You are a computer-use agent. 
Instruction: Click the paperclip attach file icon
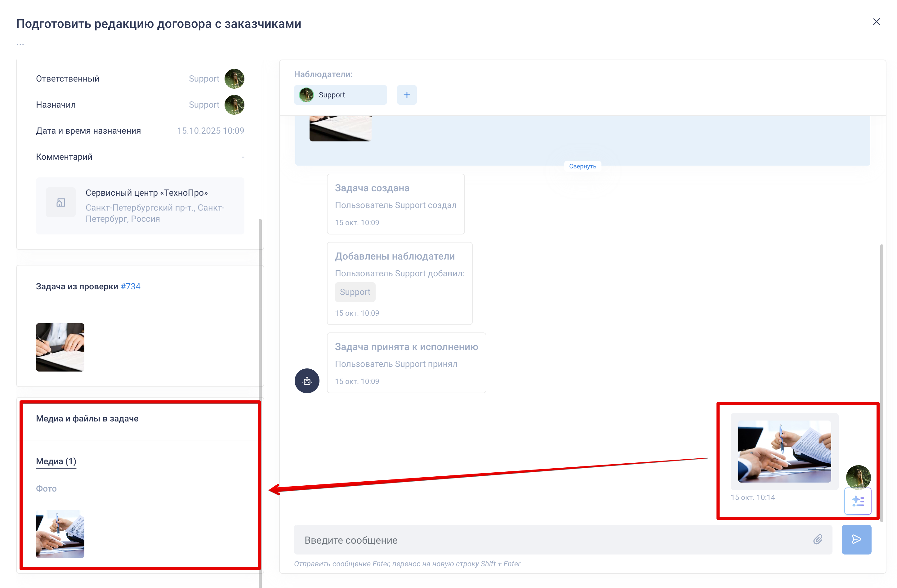818,539
